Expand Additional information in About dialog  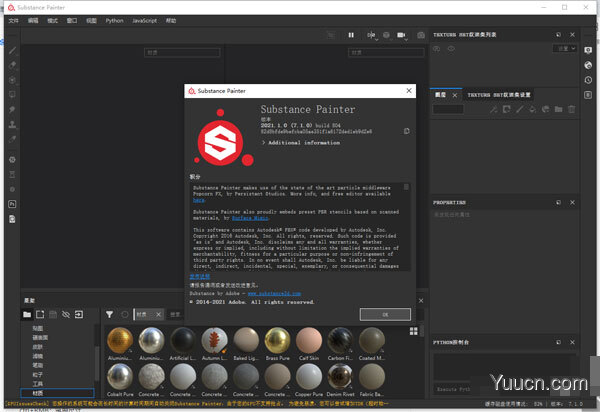click(301, 143)
